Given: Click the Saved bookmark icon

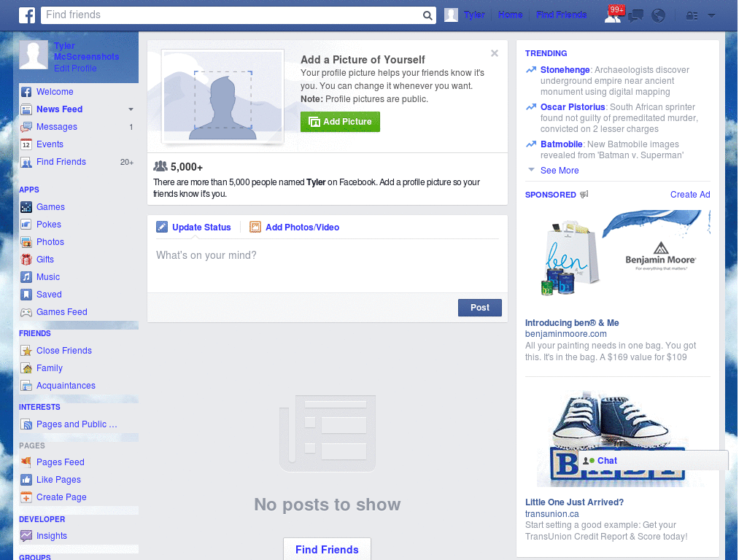Looking at the screenshot, I should [x=26, y=295].
